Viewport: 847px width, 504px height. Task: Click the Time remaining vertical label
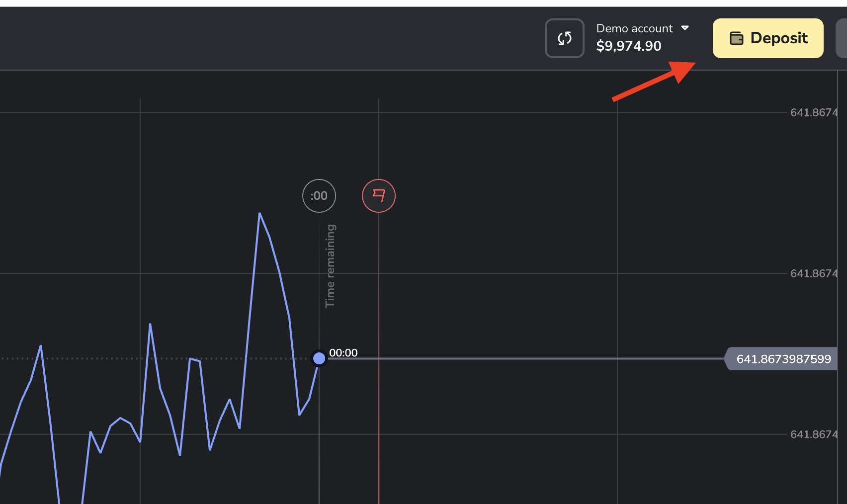coord(330,266)
